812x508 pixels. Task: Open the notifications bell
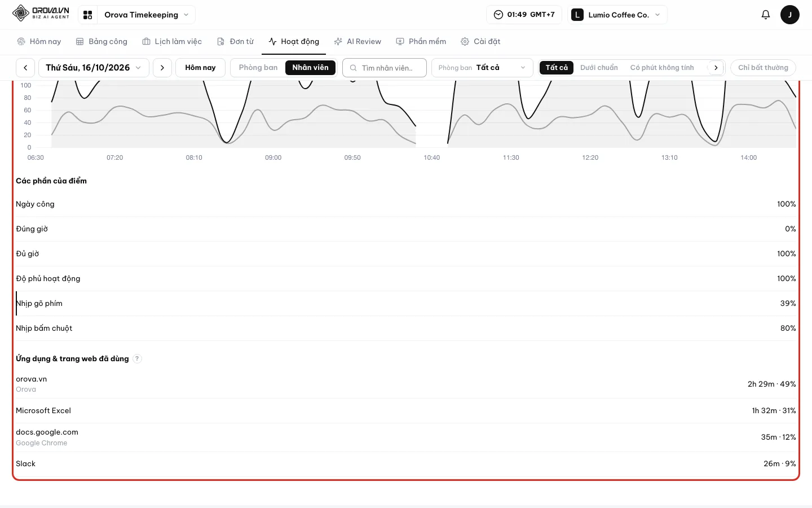pyautogui.click(x=765, y=15)
